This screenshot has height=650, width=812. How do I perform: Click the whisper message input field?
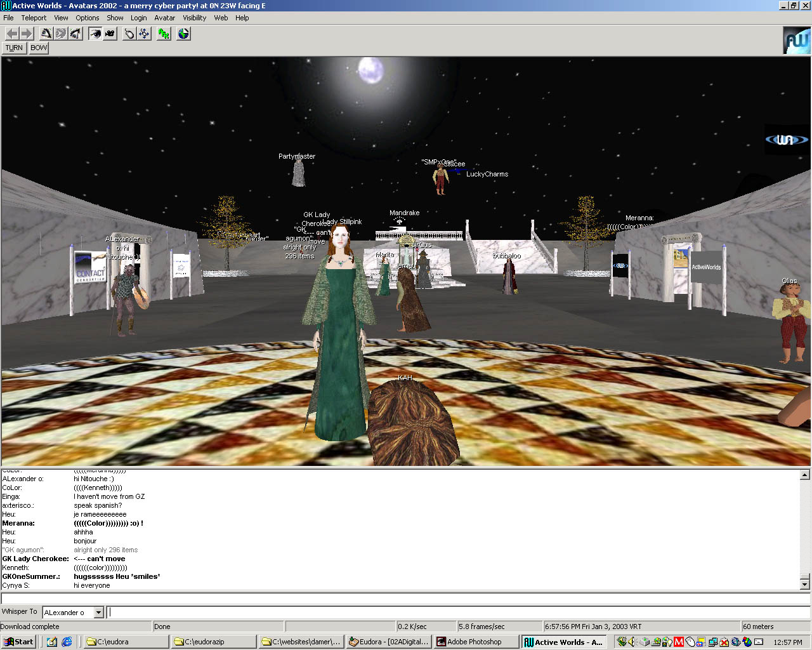pos(457,613)
